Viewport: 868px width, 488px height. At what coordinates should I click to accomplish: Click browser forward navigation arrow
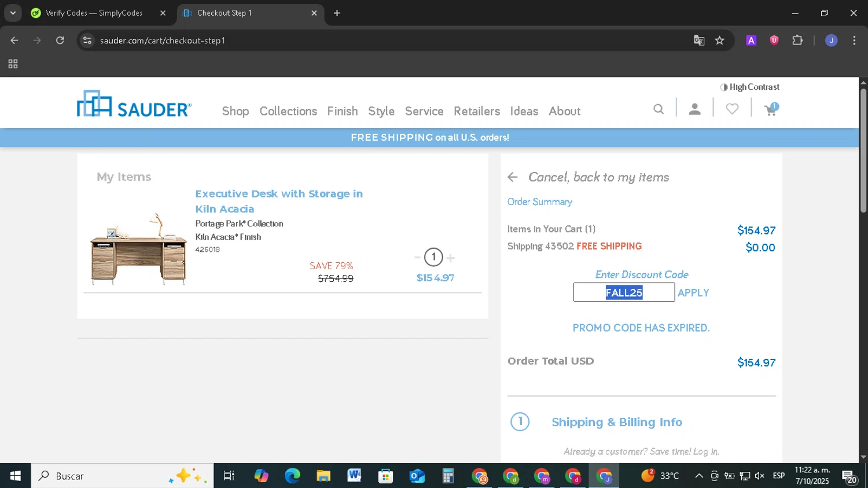37,41
